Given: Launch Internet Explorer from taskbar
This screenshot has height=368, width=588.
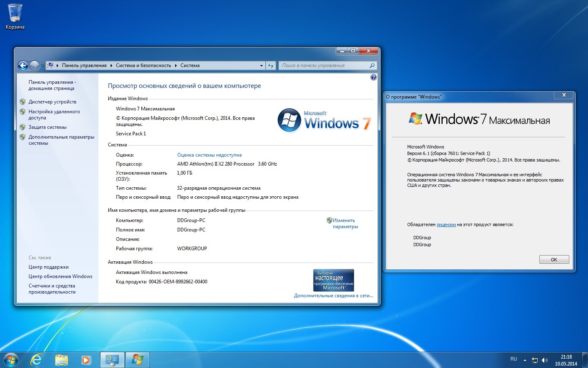Looking at the screenshot, I should point(37,360).
